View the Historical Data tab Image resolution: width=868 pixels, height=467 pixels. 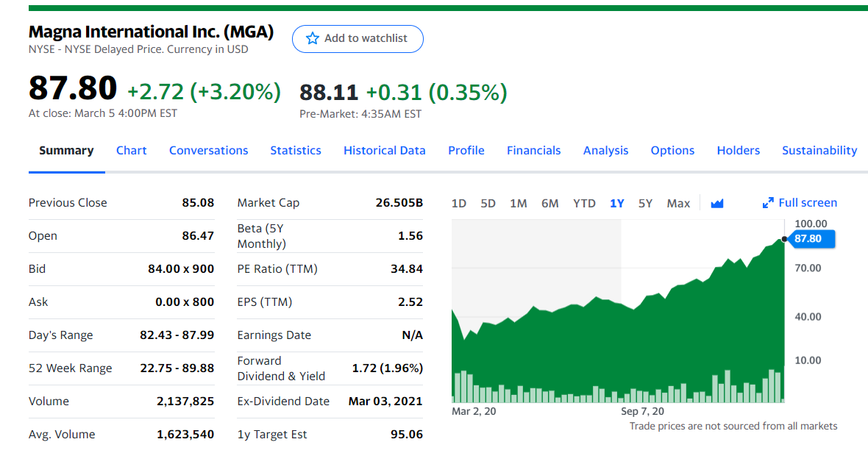[385, 151]
